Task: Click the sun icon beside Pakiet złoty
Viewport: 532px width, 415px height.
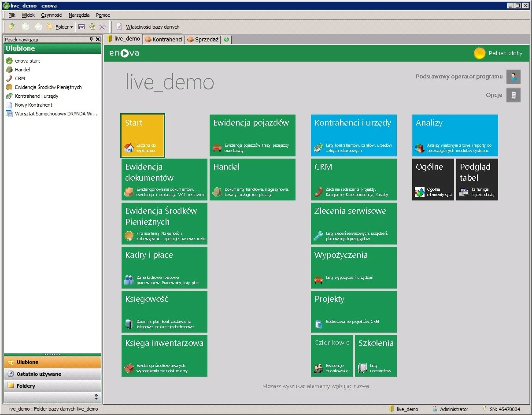Action: coord(479,53)
